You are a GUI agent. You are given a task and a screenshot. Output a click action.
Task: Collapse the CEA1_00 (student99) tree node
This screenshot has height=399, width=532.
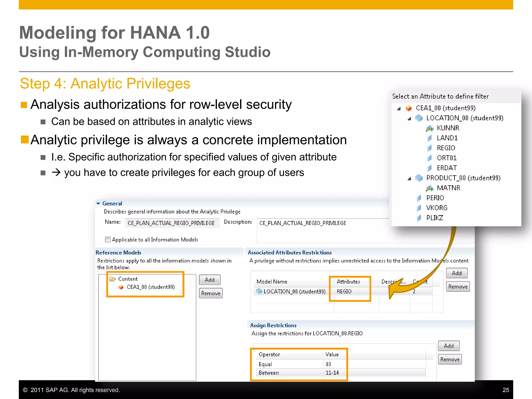399,109
